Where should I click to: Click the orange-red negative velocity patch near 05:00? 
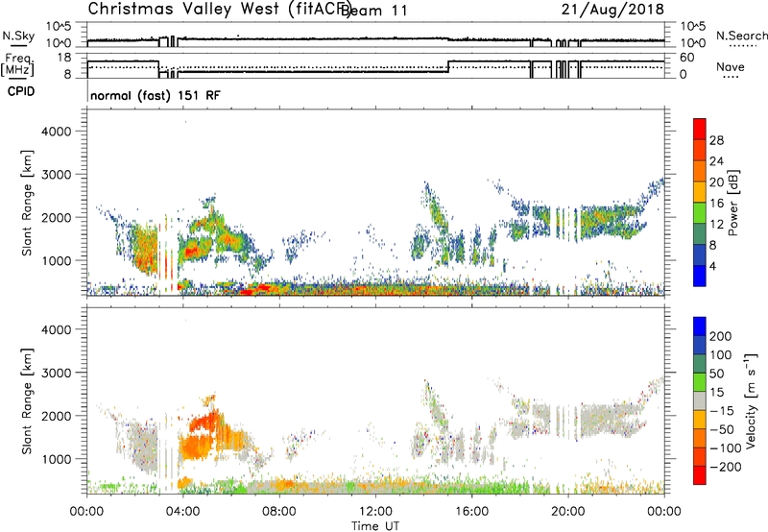pyautogui.click(x=204, y=423)
